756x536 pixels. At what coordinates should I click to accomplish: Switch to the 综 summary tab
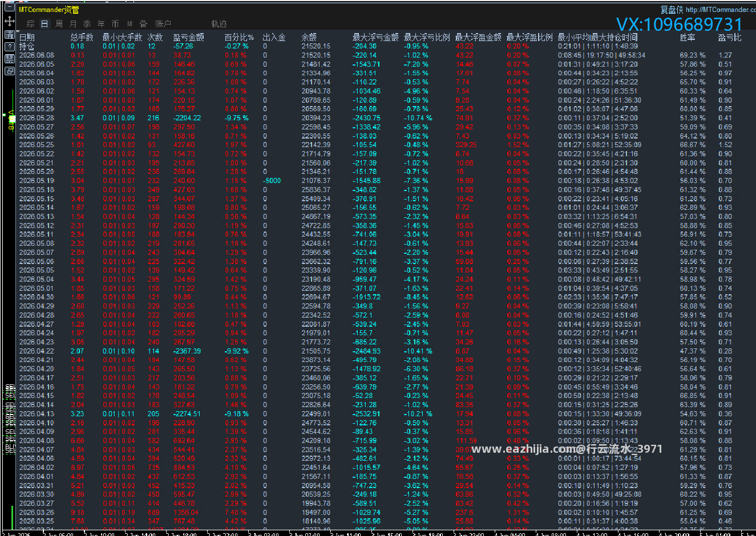(30, 24)
